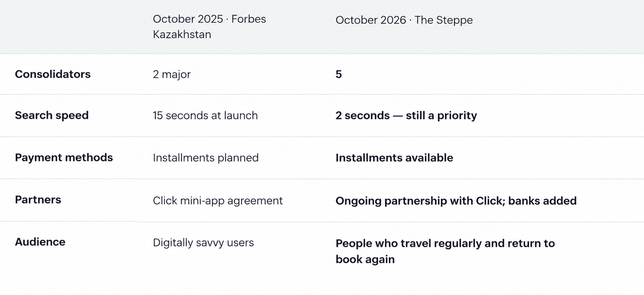Screen dimensions: 644x295
Task: Click the Audience row label
Action: click(40, 242)
